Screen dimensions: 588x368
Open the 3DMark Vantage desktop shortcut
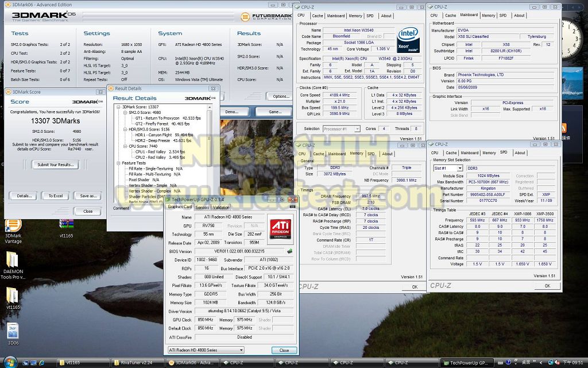[x=13, y=227]
